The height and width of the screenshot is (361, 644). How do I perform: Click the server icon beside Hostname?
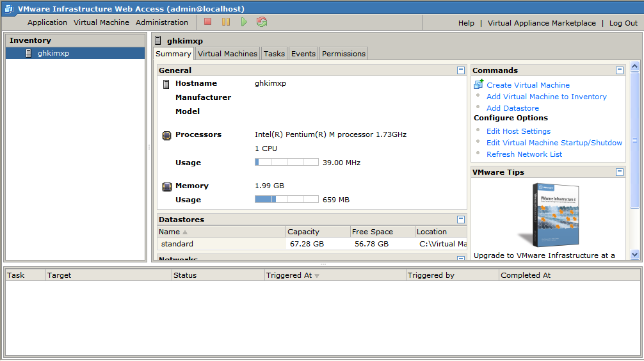[x=166, y=84]
